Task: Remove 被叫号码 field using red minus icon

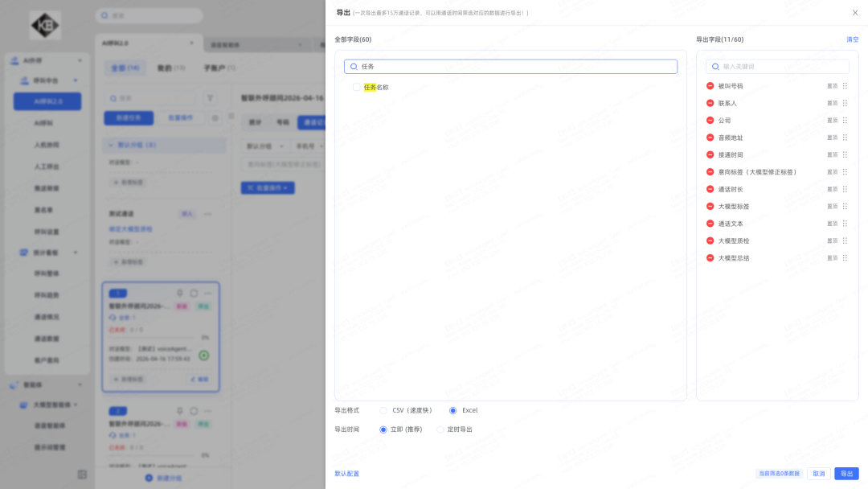Action: click(710, 86)
